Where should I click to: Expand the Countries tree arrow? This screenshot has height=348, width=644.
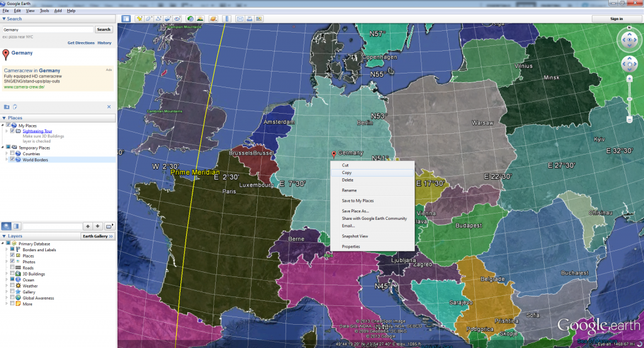pyautogui.click(x=6, y=153)
